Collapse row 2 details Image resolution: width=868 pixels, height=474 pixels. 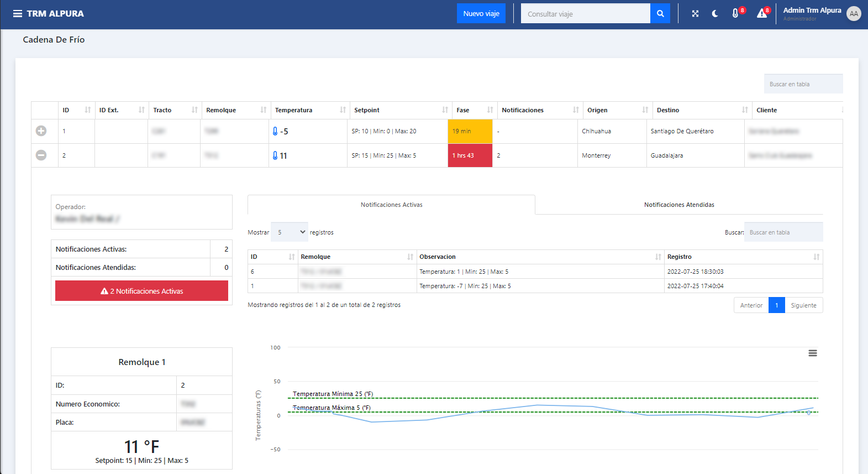tap(41, 155)
